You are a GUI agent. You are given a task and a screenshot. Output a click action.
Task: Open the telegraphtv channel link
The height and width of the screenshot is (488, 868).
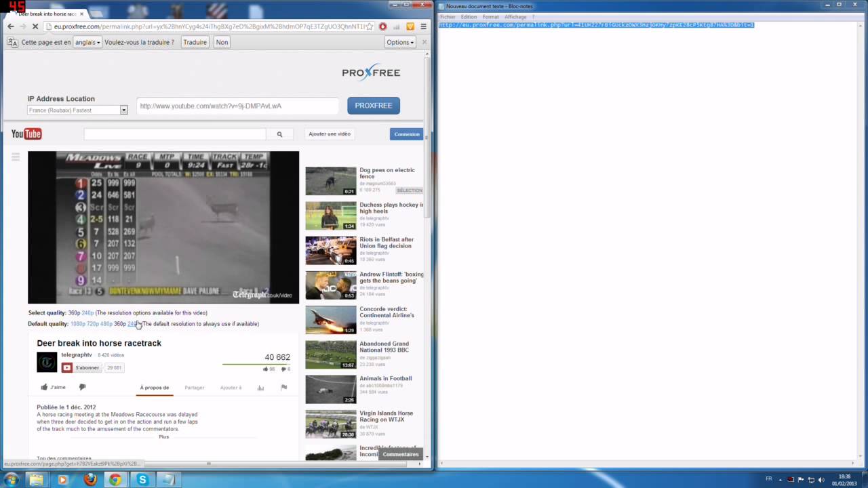(77, 354)
